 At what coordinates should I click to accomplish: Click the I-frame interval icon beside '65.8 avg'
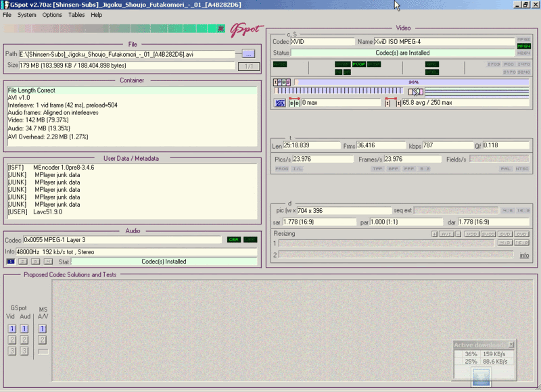pos(393,103)
